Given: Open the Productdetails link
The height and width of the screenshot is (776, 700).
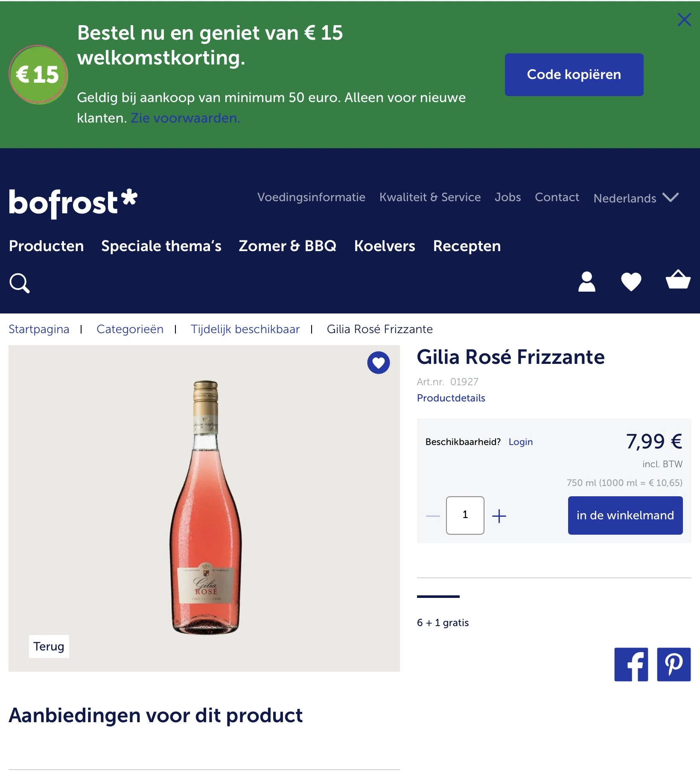Looking at the screenshot, I should pyautogui.click(x=451, y=398).
